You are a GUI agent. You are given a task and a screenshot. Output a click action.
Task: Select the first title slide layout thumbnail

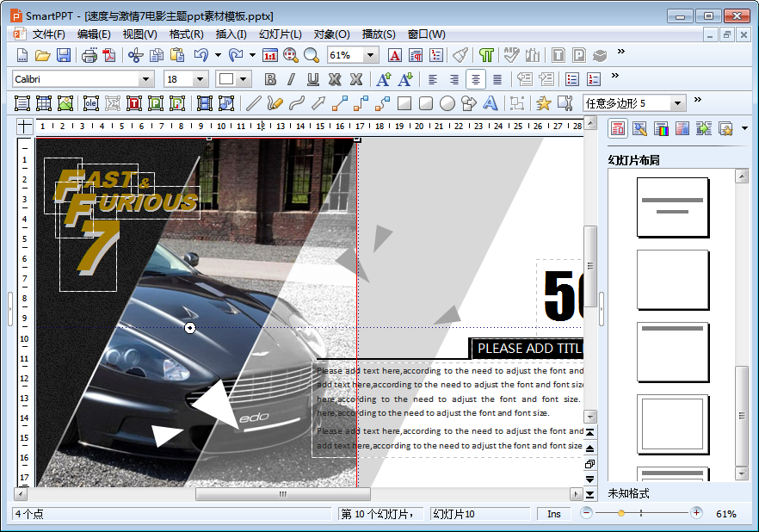click(672, 207)
